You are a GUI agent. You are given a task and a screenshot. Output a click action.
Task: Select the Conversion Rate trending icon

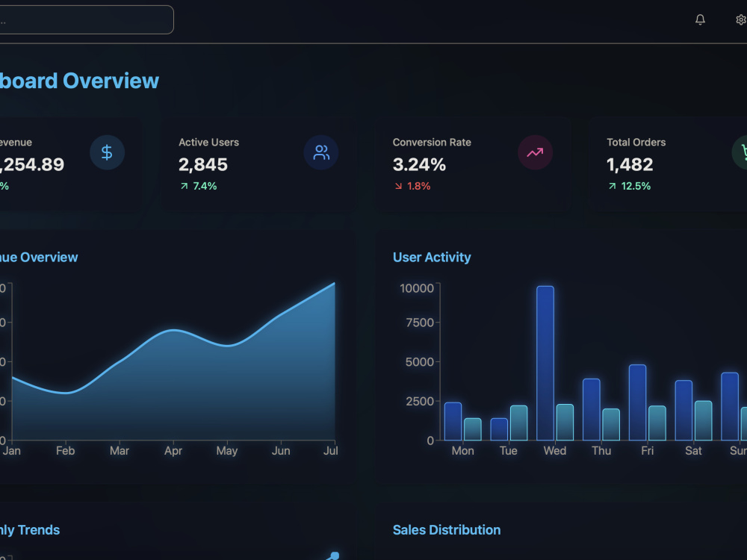(535, 152)
